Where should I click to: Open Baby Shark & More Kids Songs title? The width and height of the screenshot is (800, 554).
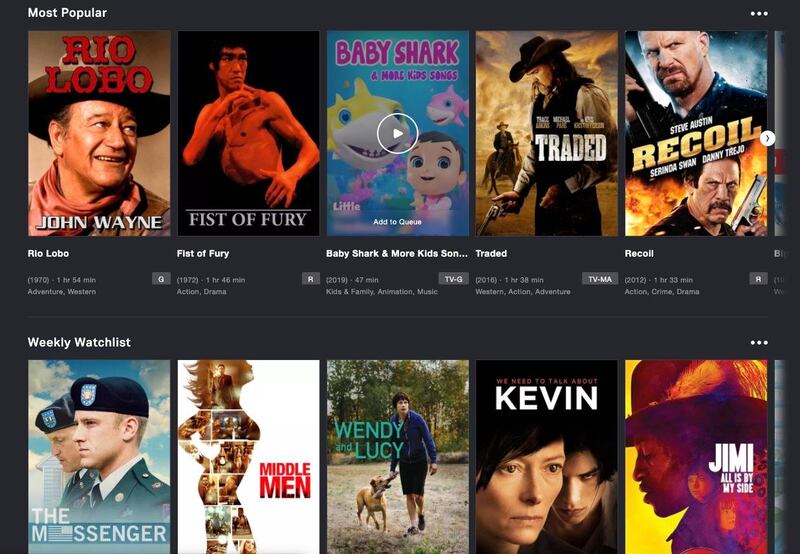pos(397,254)
